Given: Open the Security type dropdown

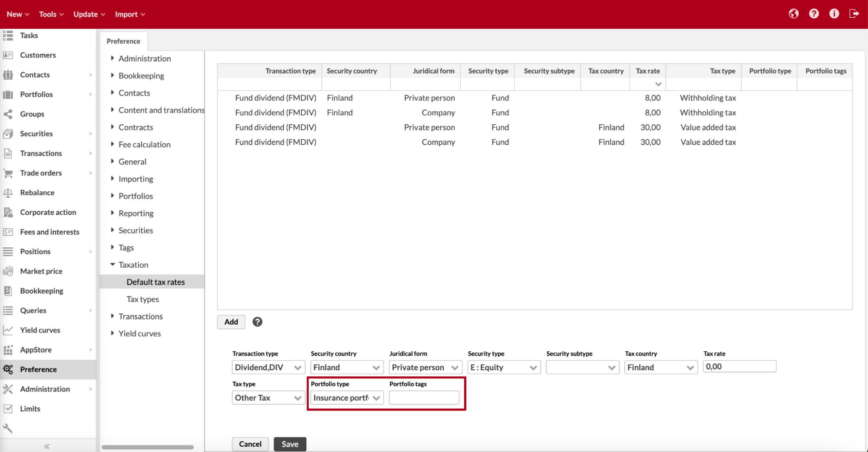Looking at the screenshot, I should coord(504,367).
